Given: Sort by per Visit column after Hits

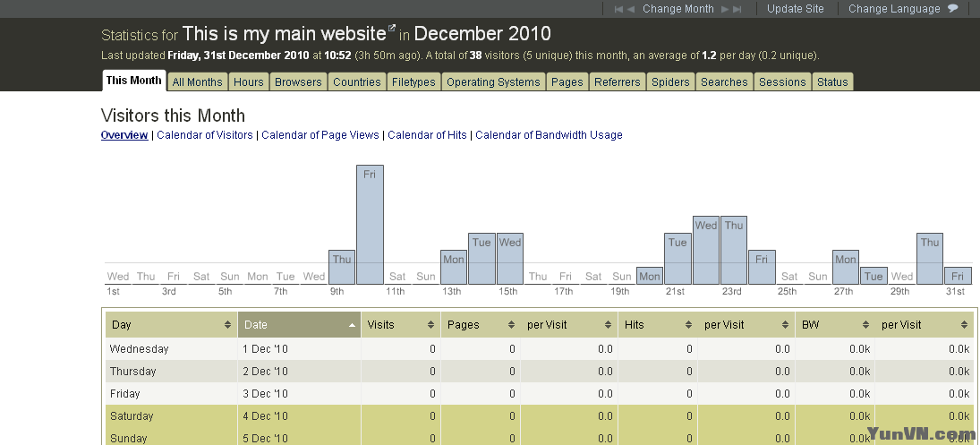Looking at the screenshot, I should [746, 325].
